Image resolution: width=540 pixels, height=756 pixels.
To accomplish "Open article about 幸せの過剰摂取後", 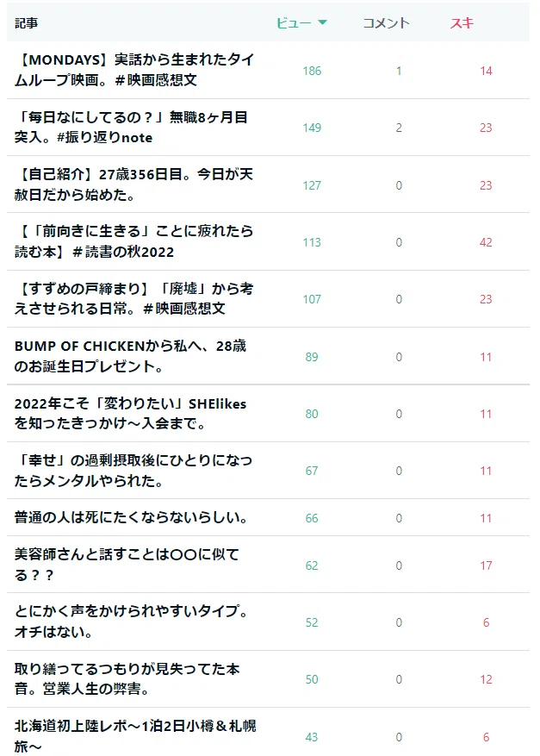I will tap(133, 470).
